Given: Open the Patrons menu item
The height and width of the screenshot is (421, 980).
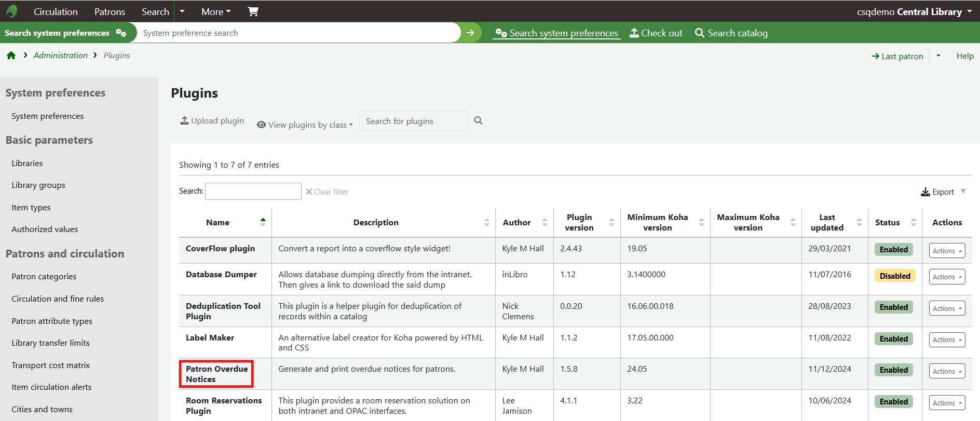Looking at the screenshot, I should pyautogui.click(x=110, y=11).
